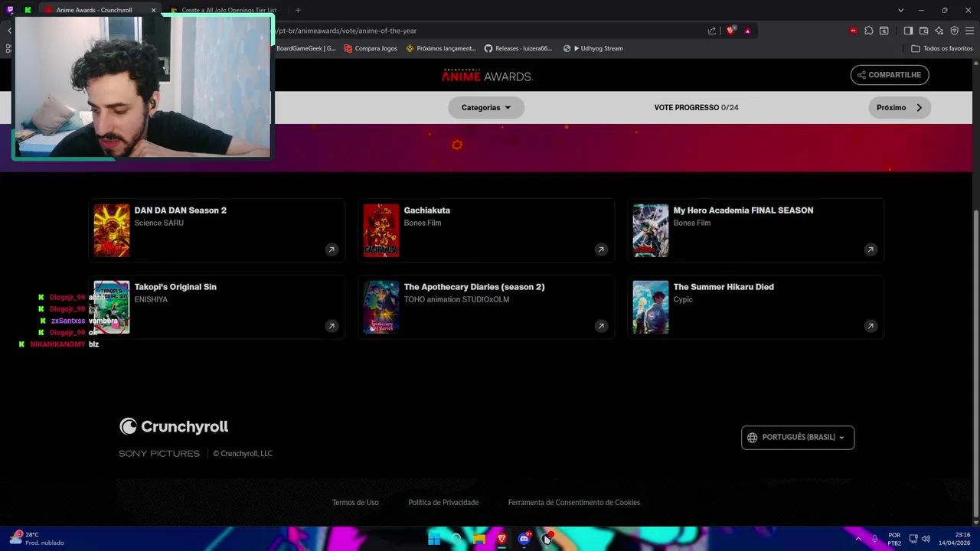The height and width of the screenshot is (551, 980).
Task: Open the Todos os favoritos bookmarks folder
Action: (942, 48)
